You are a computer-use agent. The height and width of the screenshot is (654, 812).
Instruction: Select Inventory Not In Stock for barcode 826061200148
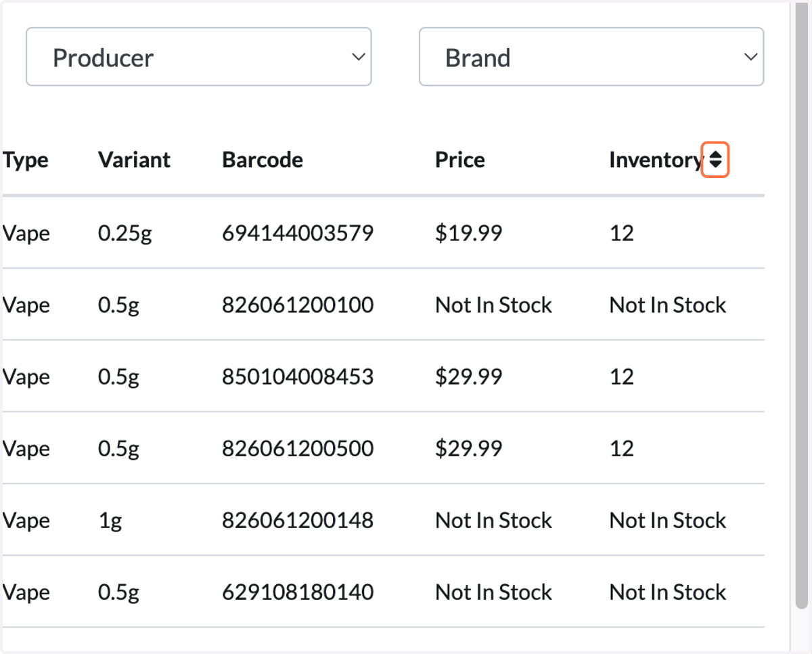tap(668, 520)
